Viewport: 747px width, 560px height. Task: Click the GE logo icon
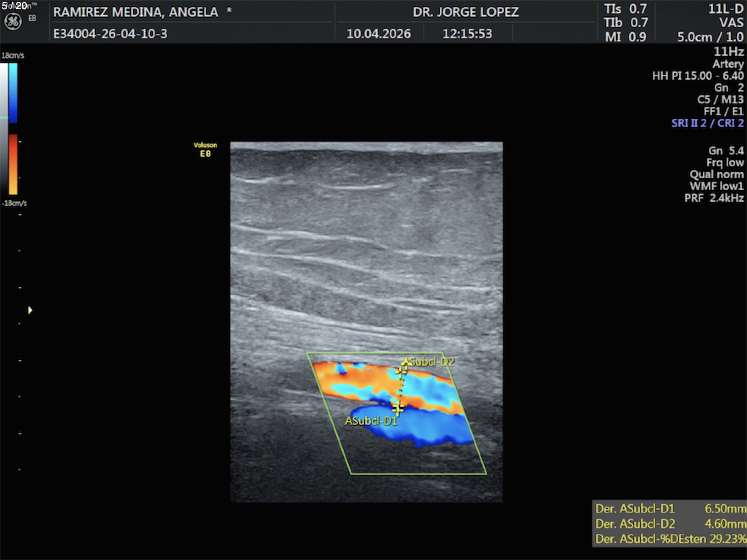(13, 21)
